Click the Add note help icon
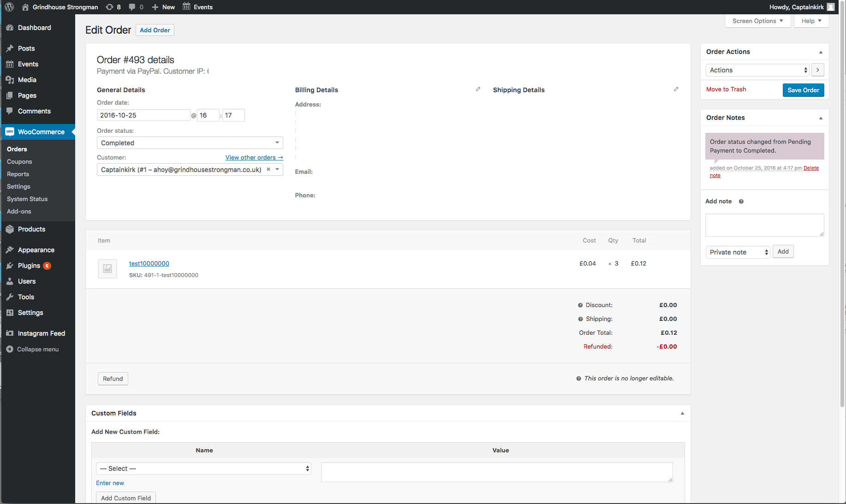This screenshot has height=504, width=846. coord(741,202)
